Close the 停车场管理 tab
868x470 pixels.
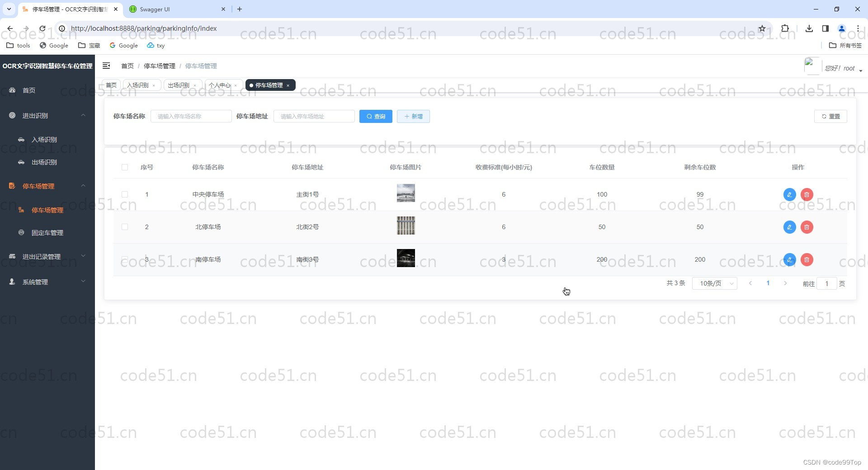[x=288, y=85]
